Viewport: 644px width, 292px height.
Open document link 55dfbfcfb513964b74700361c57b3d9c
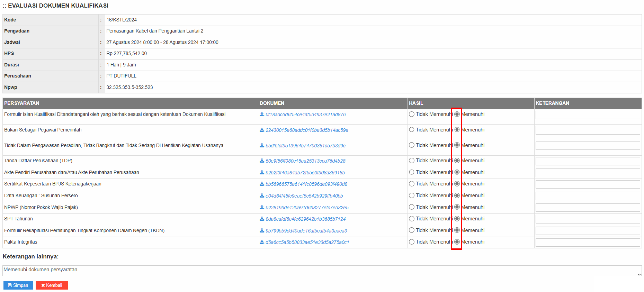point(305,146)
